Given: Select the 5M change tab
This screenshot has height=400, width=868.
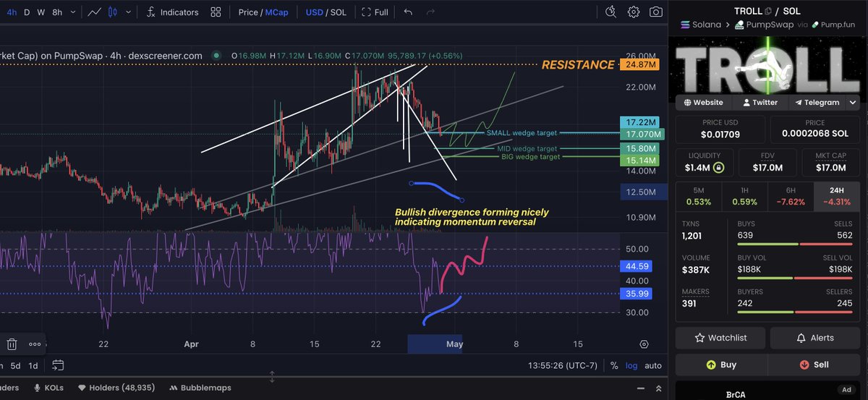Looking at the screenshot, I should 698,196.
